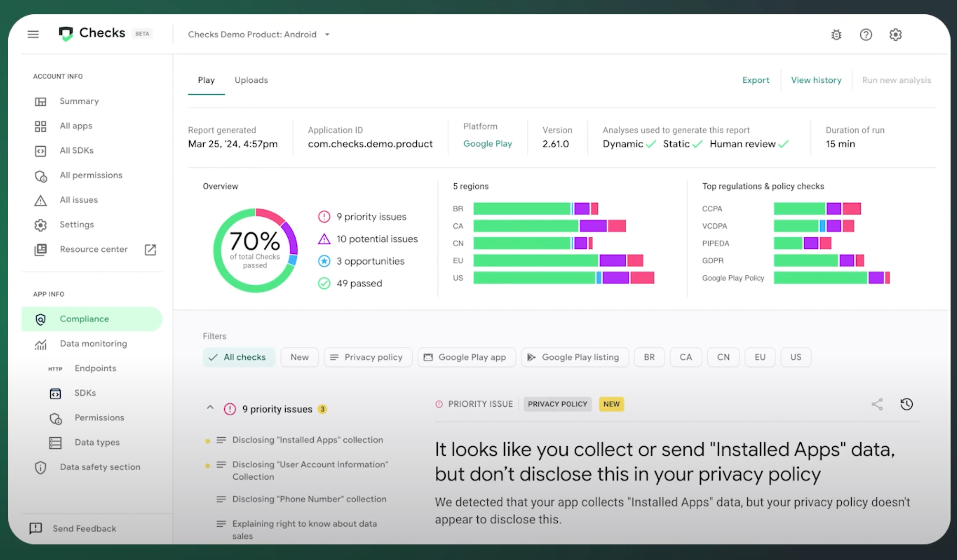Open All permissions in sidebar
Screen dimensions: 957x560
pos(91,175)
